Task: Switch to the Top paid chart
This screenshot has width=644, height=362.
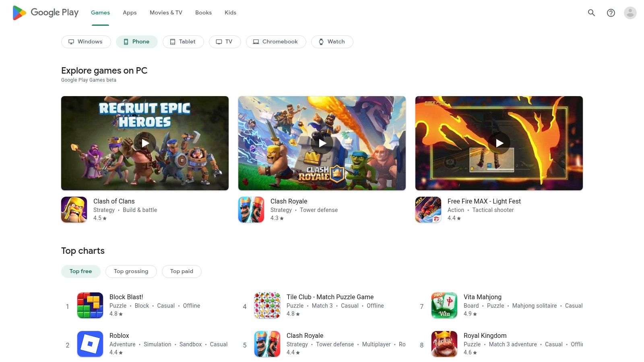Action: (x=182, y=271)
